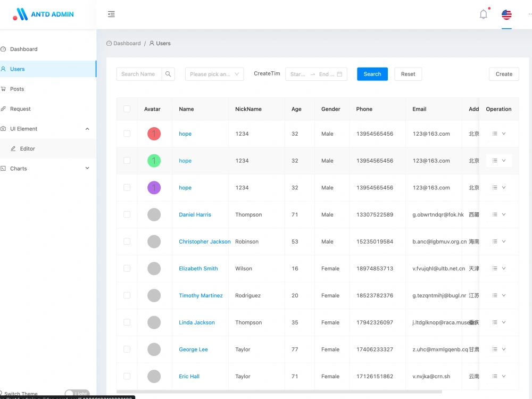Check the Linda Jackson row checkbox
Viewport: 532px width, 399px height.
click(127, 322)
